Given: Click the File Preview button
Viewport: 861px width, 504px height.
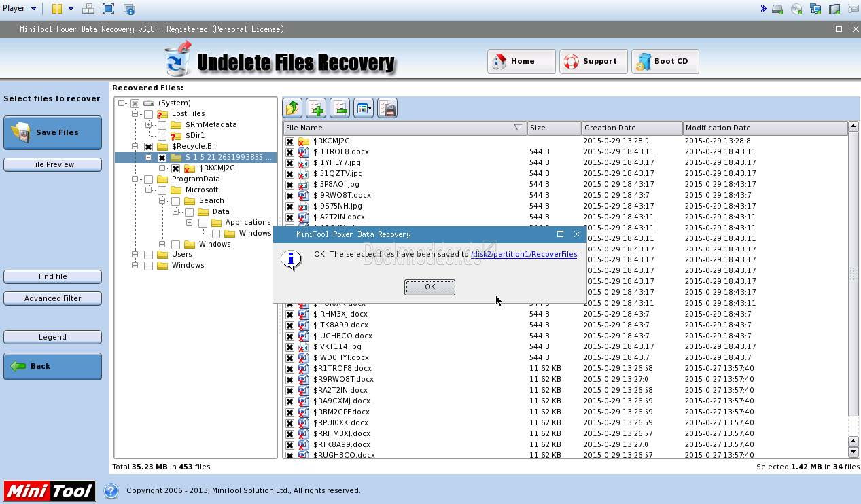Looking at the screenshot, I should 52,164.
